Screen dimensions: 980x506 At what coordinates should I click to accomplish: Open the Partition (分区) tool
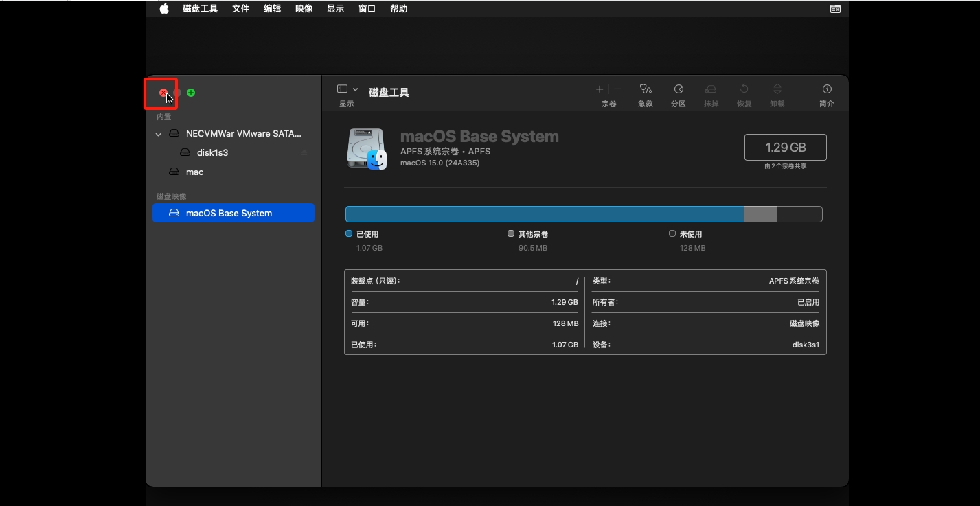click(x=679, y=89)
